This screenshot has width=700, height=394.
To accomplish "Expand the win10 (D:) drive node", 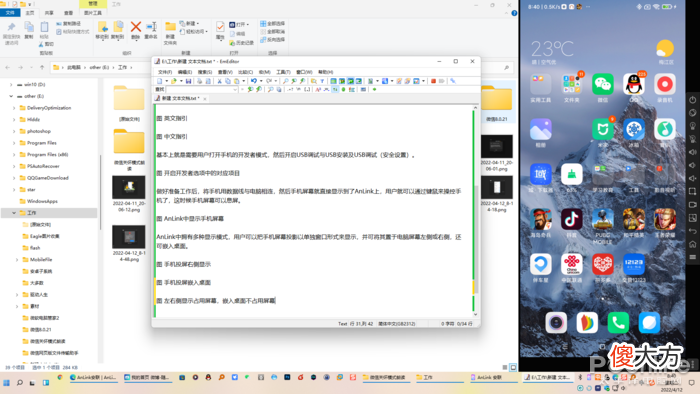I will 11,84.
